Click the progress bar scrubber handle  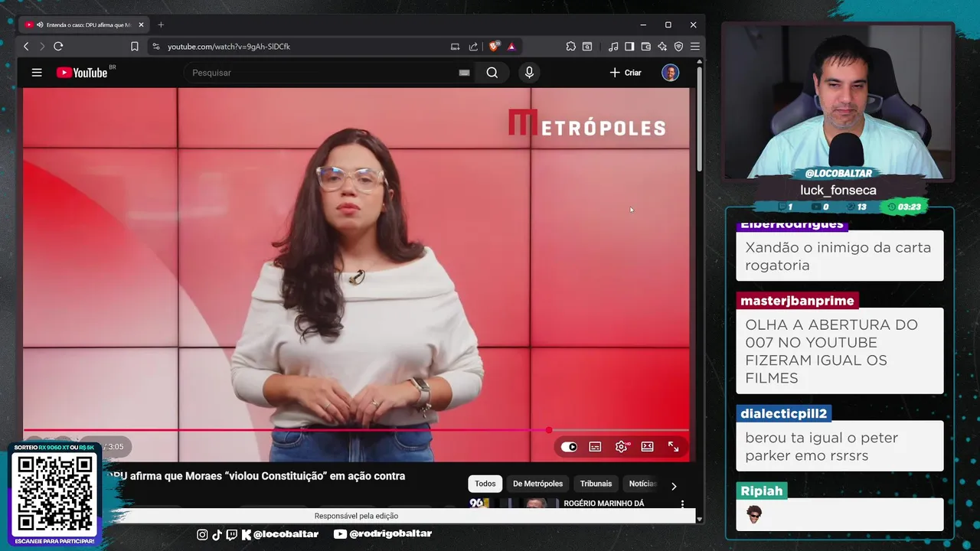click(x=549, y=430)
